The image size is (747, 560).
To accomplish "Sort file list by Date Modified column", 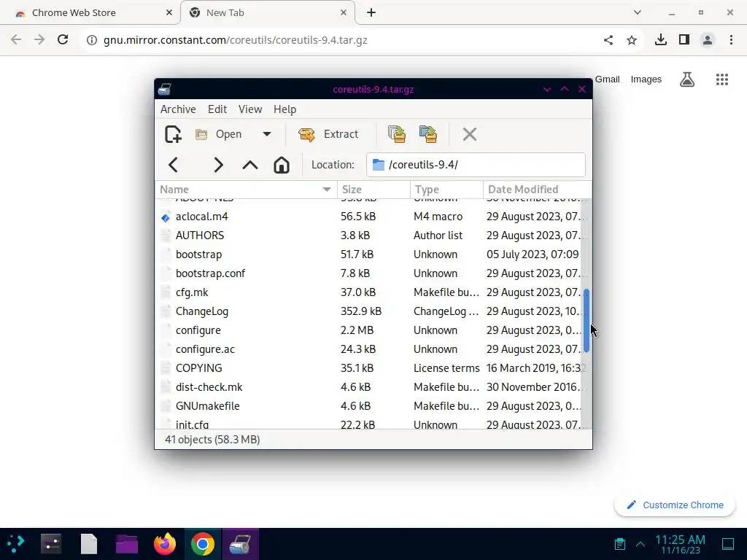I will point(537,190).
